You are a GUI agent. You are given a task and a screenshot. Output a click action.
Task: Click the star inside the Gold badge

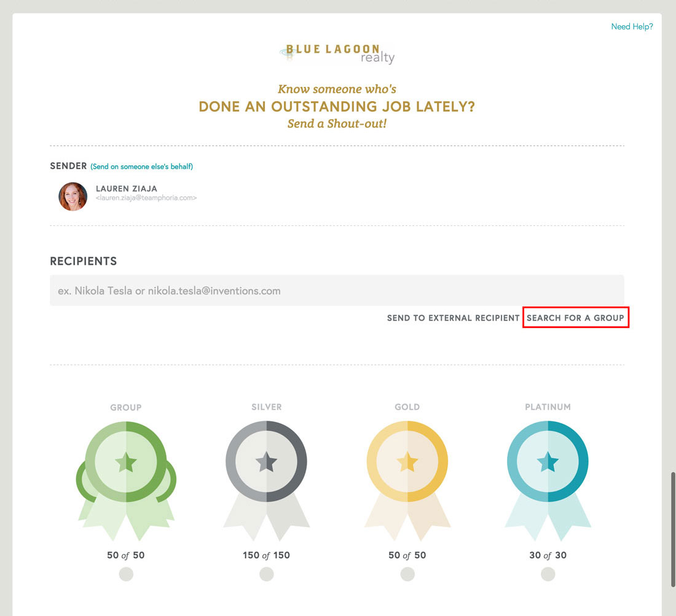[407, 462]
